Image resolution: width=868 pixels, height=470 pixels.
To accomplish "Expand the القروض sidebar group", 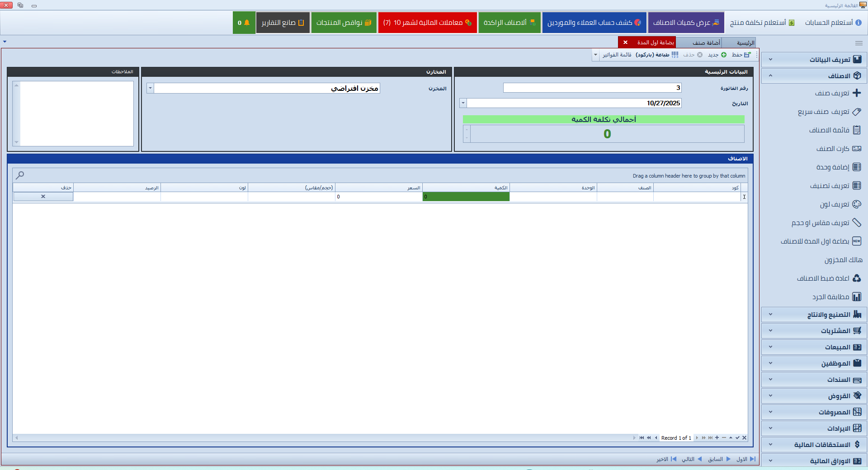I will (x=814, y=396).
